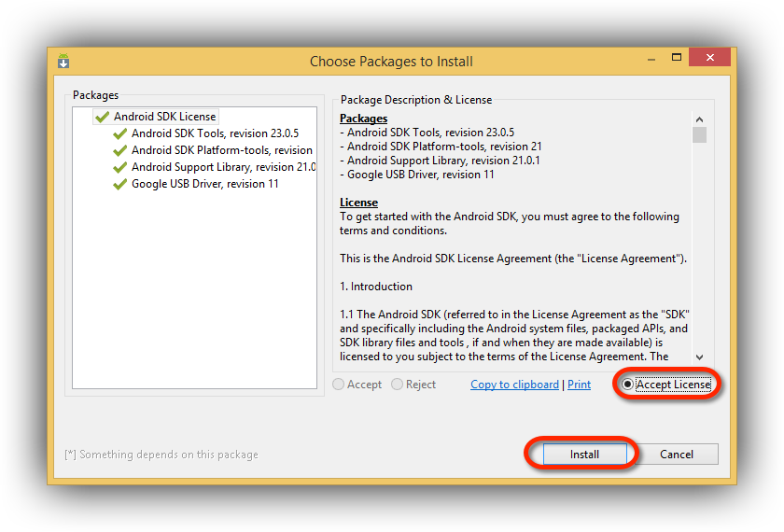Click the green checkmark beside Android SDK License
784x532 pixels.
102,117
